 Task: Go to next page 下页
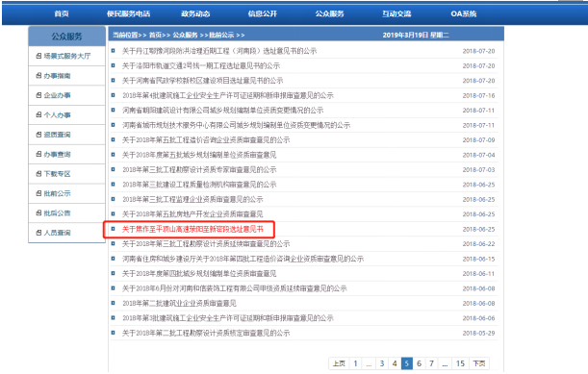pos(479,363)
